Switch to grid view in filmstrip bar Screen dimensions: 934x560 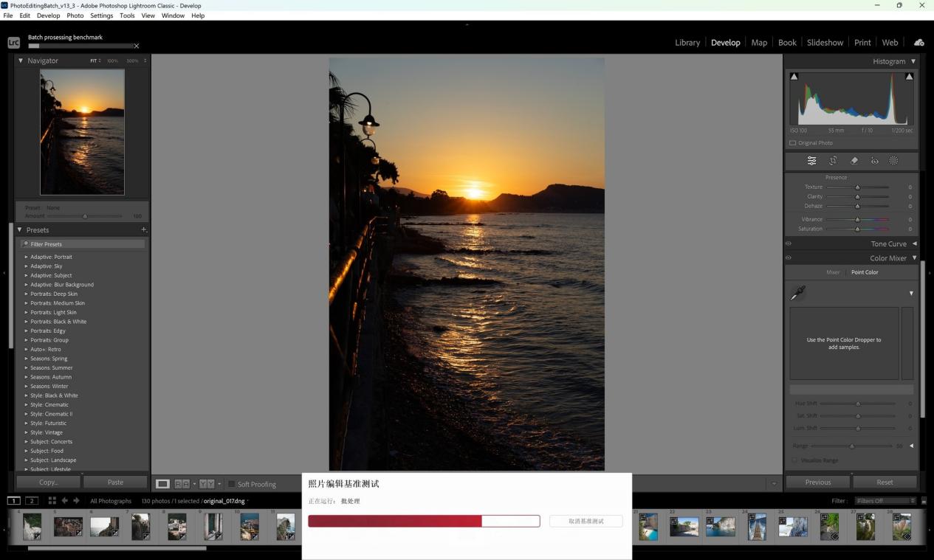pyautogui.click(x=52, y=501)
